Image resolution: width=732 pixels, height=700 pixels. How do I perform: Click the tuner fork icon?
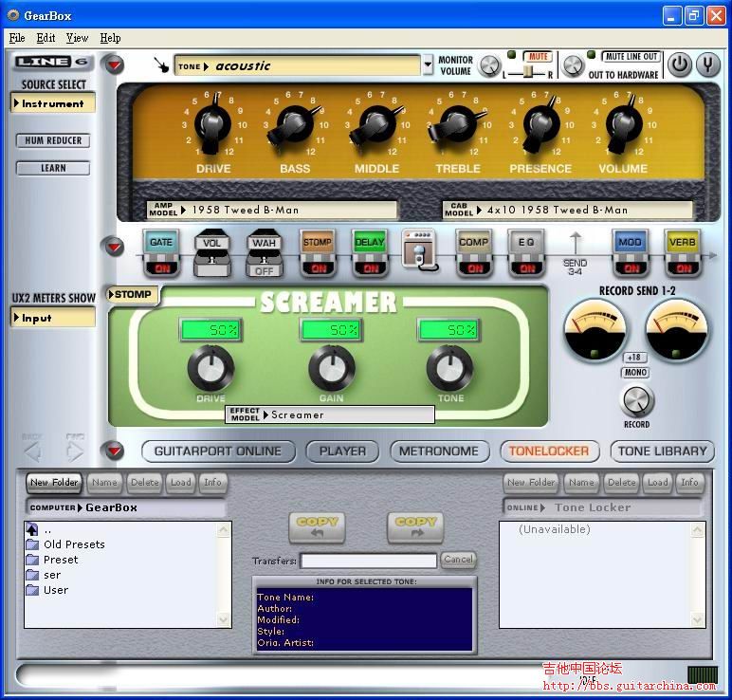point(707,64)
